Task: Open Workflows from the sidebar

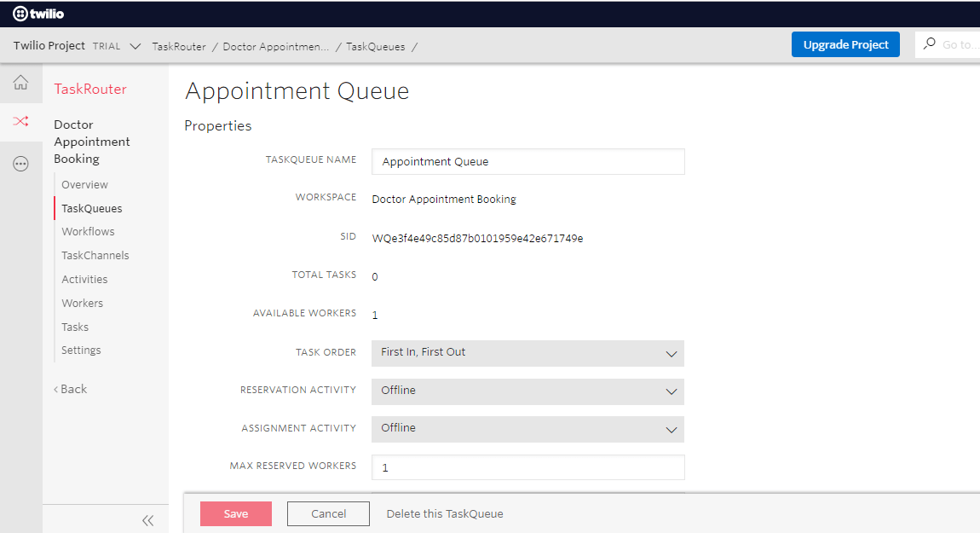Action: click(x=88, y=231)
